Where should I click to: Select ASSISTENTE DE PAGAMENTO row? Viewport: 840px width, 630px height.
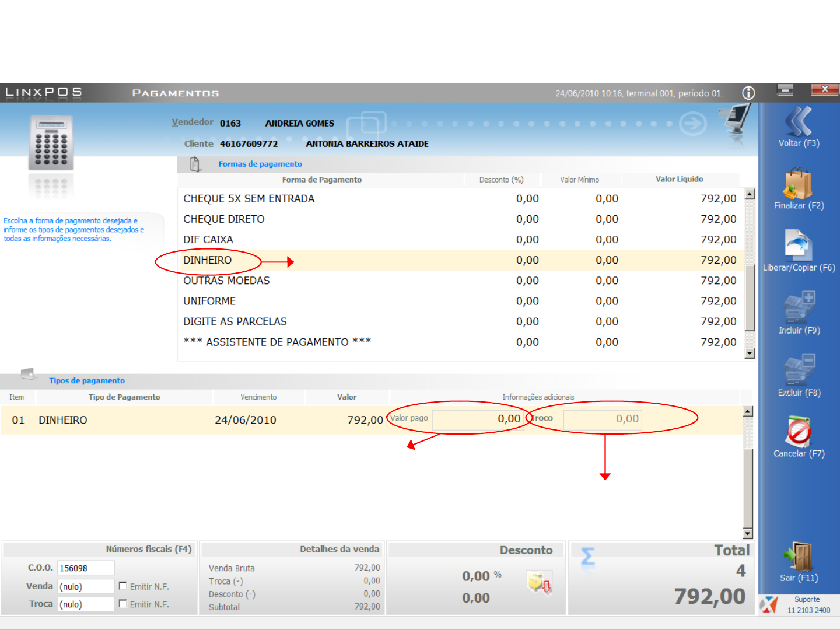point(460,342)
